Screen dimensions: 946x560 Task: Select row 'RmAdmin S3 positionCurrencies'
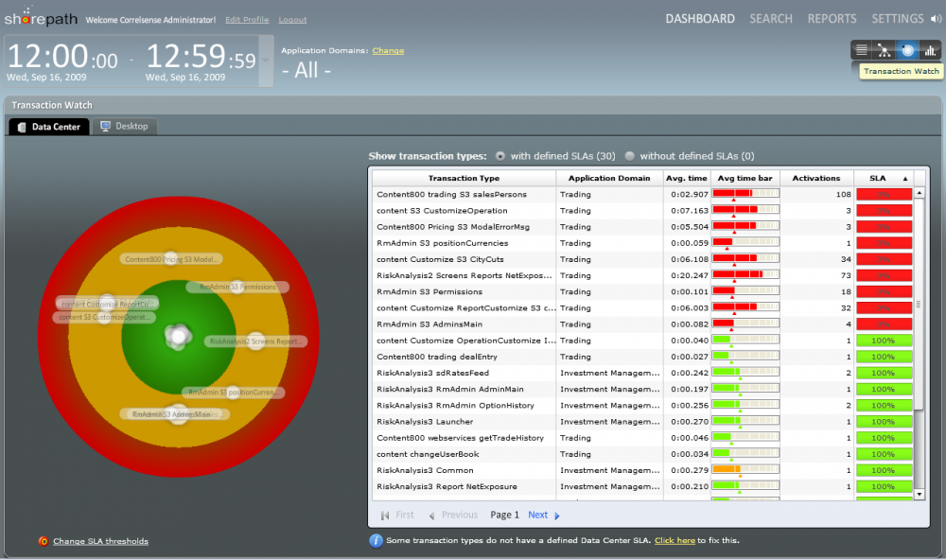pyautogui.click(x=642, y=243)
